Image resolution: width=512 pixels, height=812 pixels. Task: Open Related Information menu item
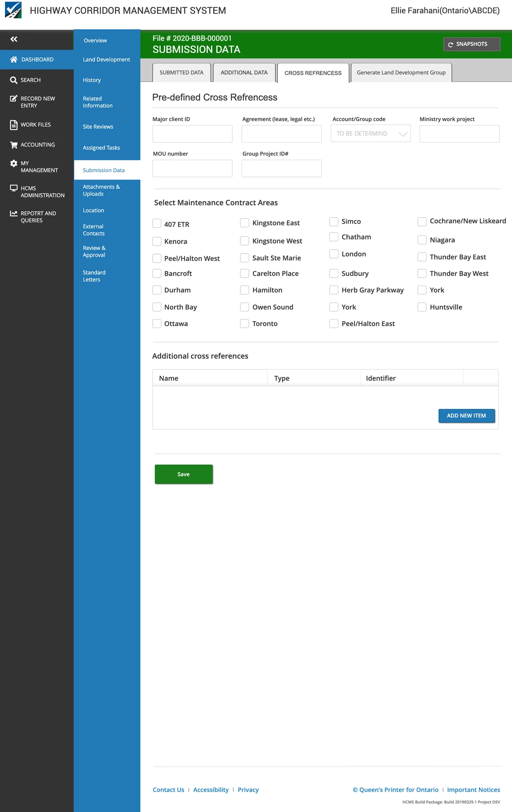(97, 102)
